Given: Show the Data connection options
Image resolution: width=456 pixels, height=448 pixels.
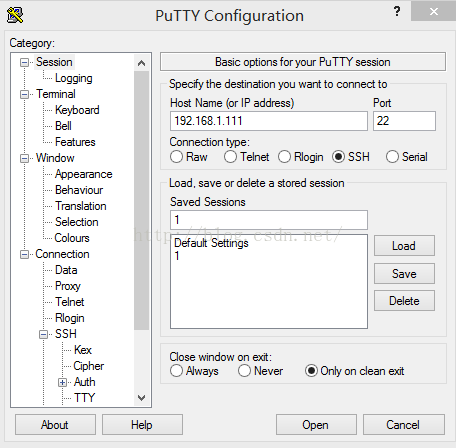Looking at the screenshot, I should tap(66, 270).
